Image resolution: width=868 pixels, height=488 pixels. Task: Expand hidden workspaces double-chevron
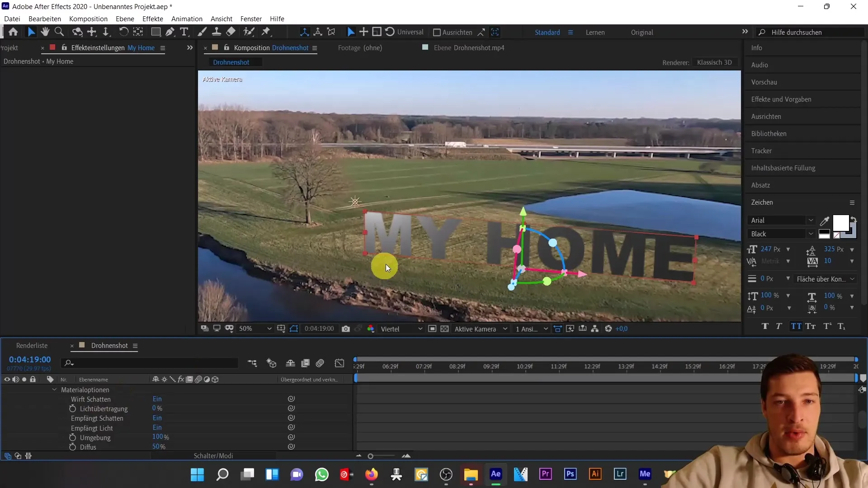[745, 32]
